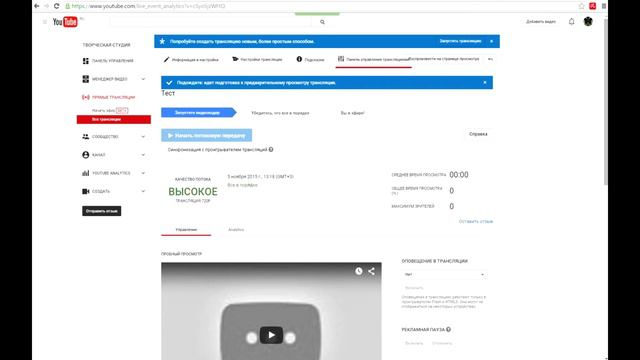Expand the Создать section
640x360 pixels.
(x=143, y=191)
